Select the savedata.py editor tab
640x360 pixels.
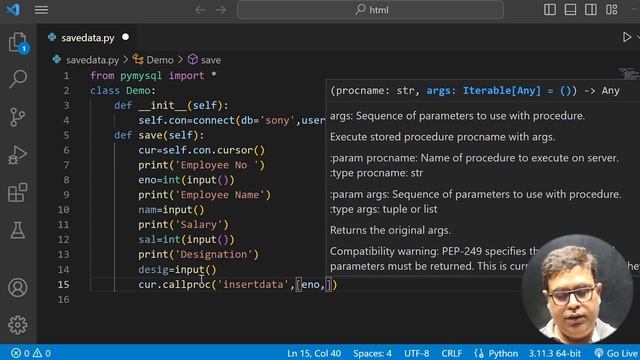[87, 38]
